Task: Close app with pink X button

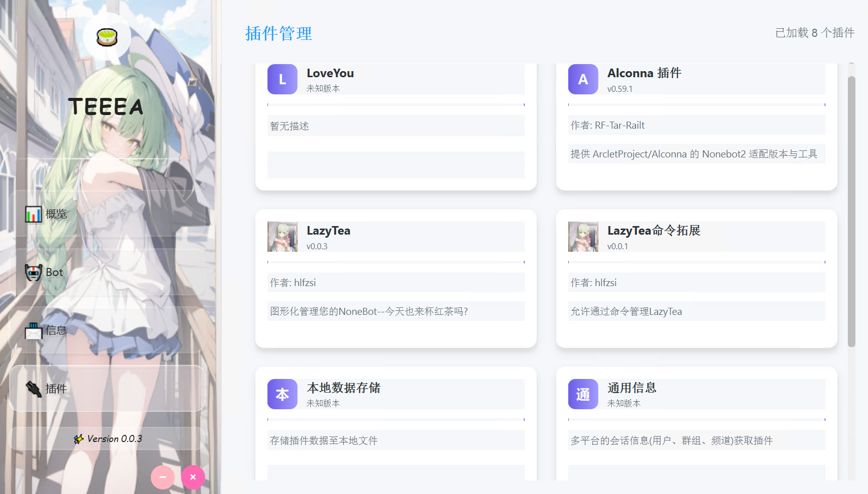Action: 193,477
